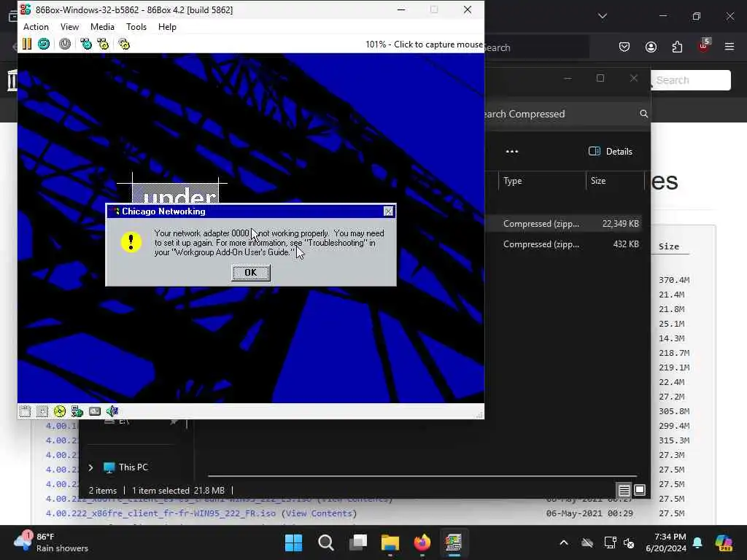Open 86Box settings gear toolbar icon
The width and height of the screenshot is (747, 560).
pos(124,44)
